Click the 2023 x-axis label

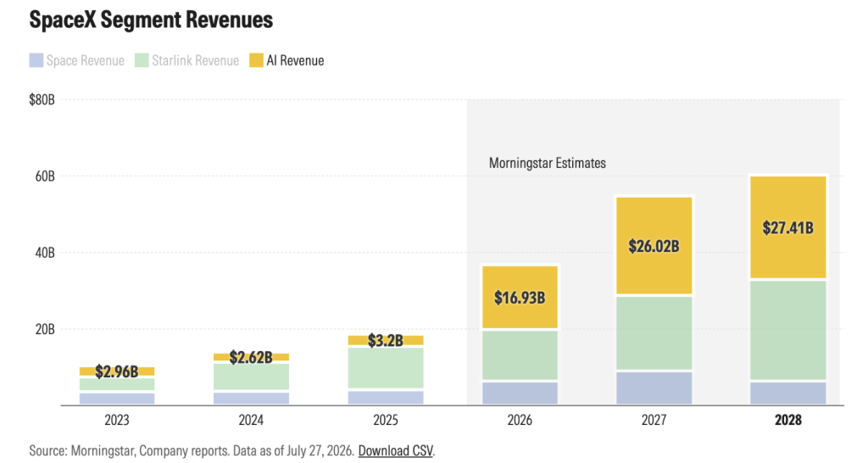click(117, 420)
